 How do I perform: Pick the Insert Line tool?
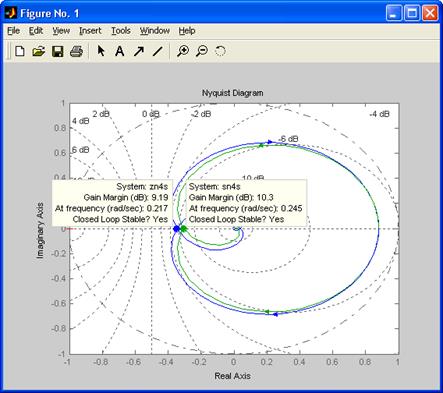[x=157, y=51]
